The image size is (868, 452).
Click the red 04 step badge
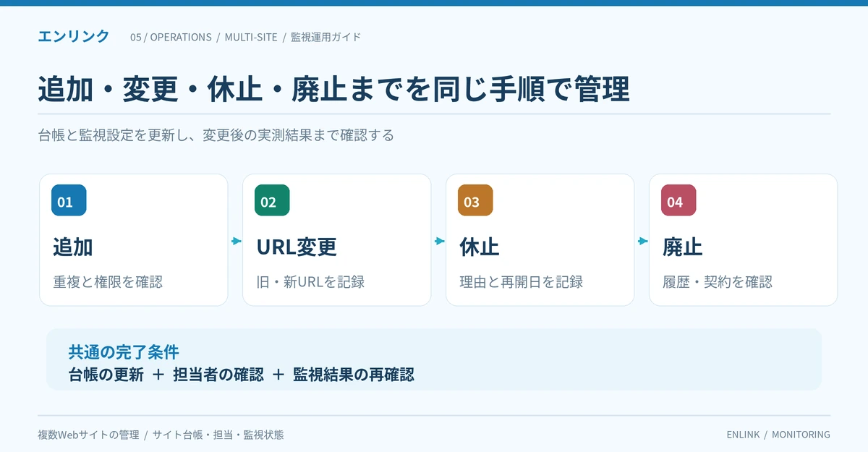coord(678,200)
